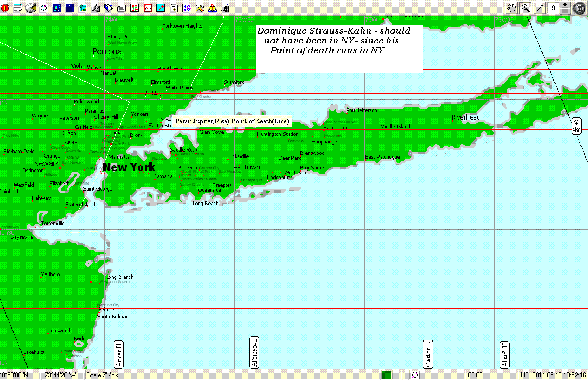588x380 pixels.
Task: Click the help book question mark icon
Action: (213, 8)
